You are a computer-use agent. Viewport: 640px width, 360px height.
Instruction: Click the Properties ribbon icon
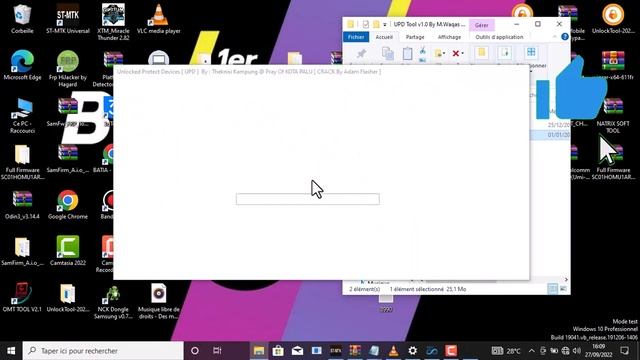pyautogui.click(x=505, y=53)
